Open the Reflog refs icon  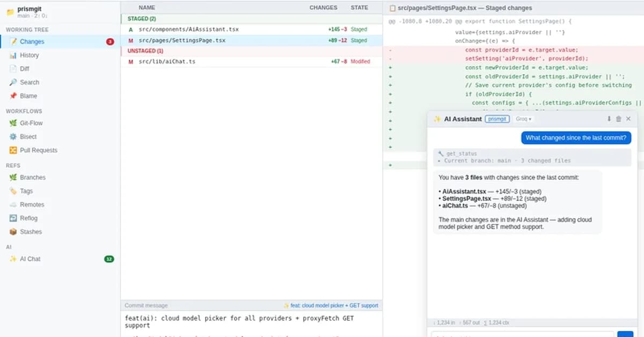(x=13, y=218)
